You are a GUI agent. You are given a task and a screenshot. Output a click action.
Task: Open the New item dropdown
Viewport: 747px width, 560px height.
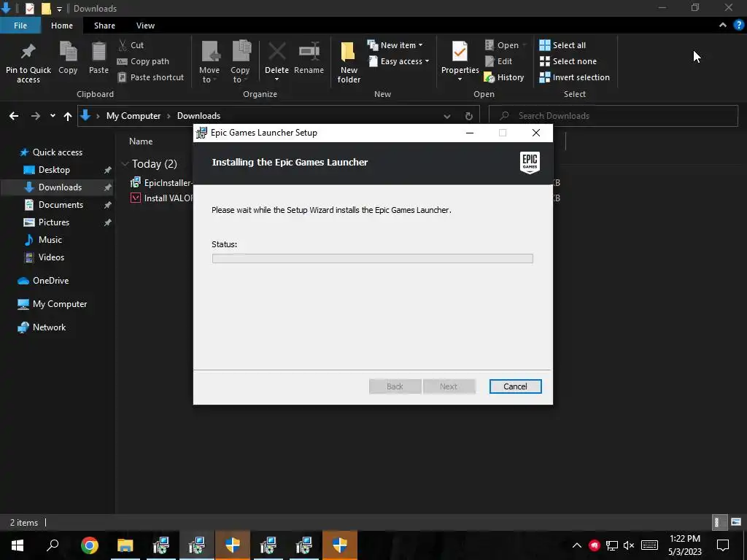[x=395, y=45]
